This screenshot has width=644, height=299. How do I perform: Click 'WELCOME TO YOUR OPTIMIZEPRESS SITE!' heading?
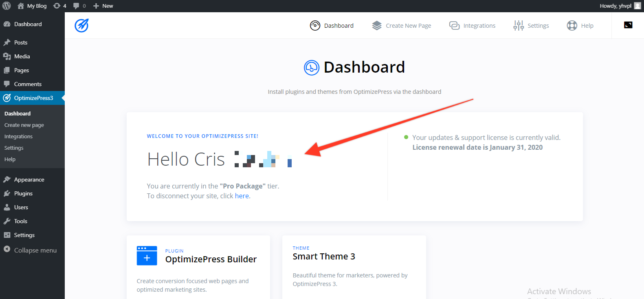202,136
